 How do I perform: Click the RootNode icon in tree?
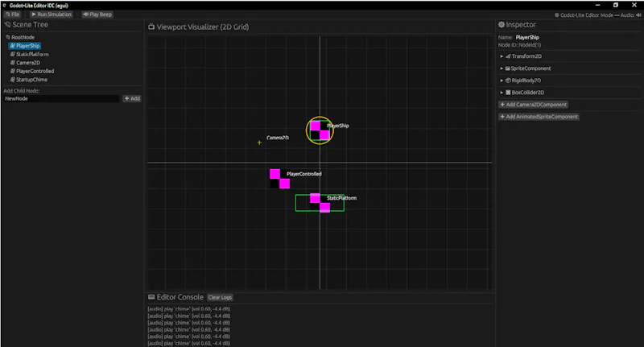8,37
